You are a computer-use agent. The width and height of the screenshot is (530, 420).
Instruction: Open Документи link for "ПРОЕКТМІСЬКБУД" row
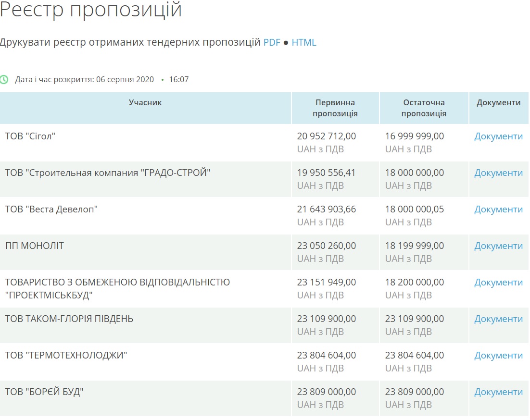tap(499, 282)
